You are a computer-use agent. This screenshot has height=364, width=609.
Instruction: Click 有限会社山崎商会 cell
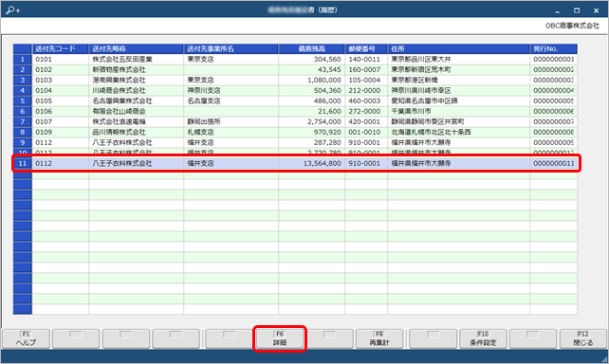(x=136, y=111)
